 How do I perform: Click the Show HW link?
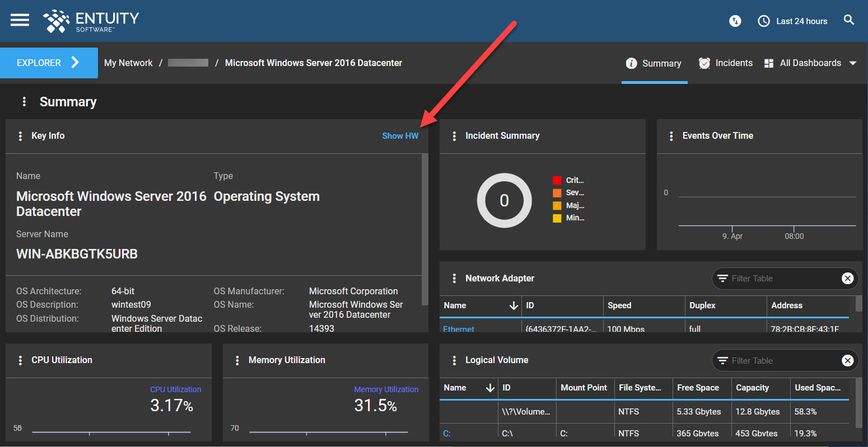pyautogui.click(x=400, y=136)
